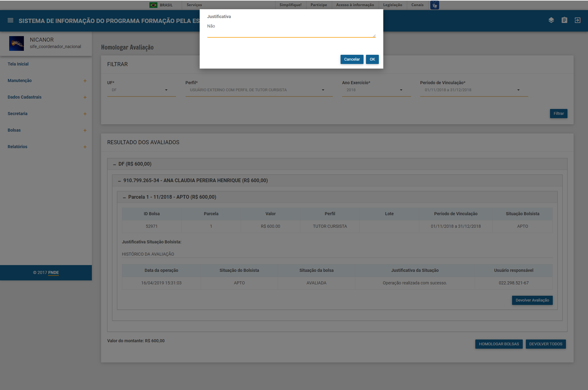Screen dimensions: 588x390
Task: Expand Manutenção menu plus icon
Action: tap(85, 81)
